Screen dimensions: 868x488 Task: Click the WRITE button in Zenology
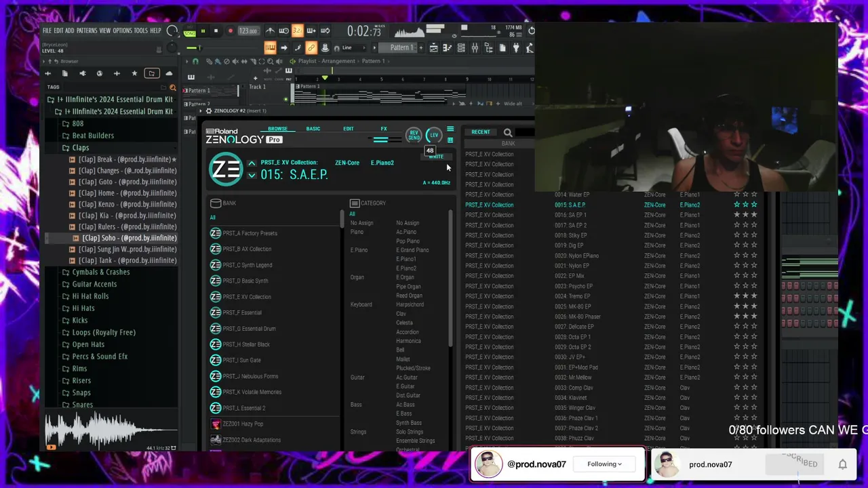436,157
